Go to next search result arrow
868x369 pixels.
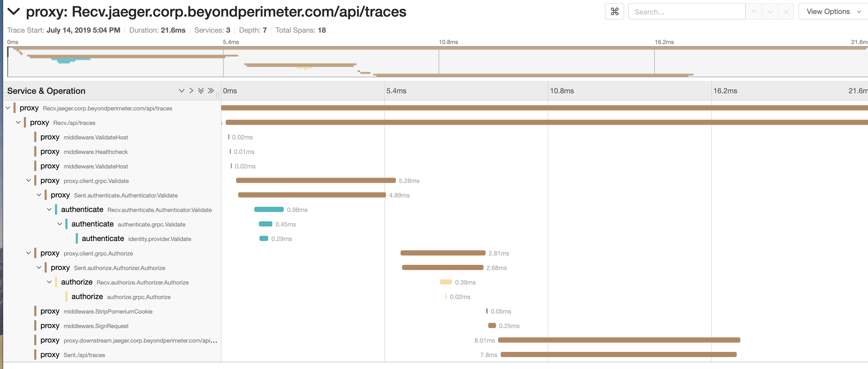pos(770,12)
